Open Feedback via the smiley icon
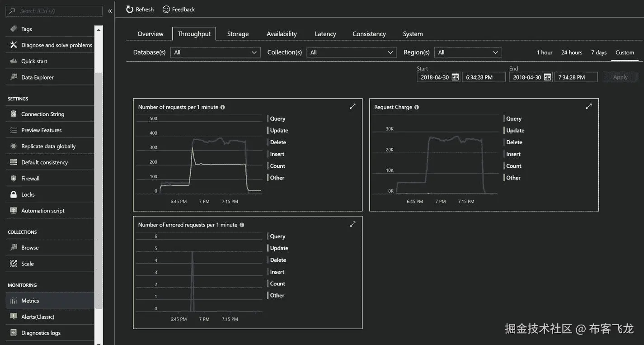 166,9
